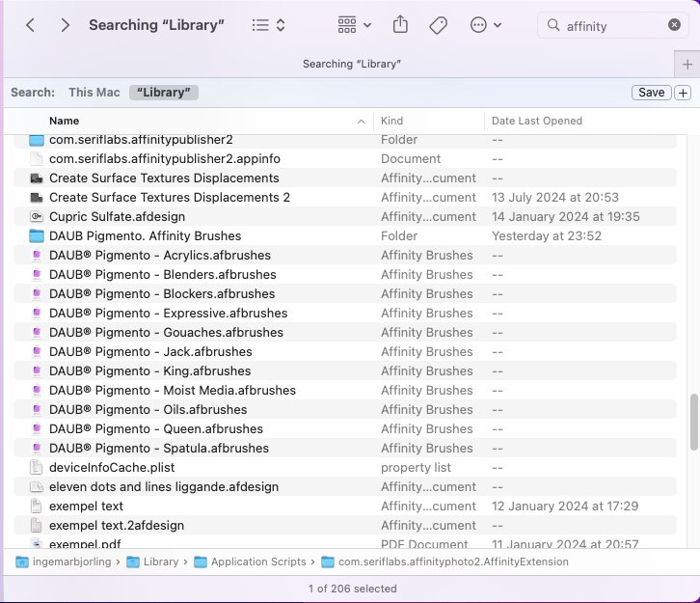Click property list kind cell

pyautogui.click(x=416, y=468)
